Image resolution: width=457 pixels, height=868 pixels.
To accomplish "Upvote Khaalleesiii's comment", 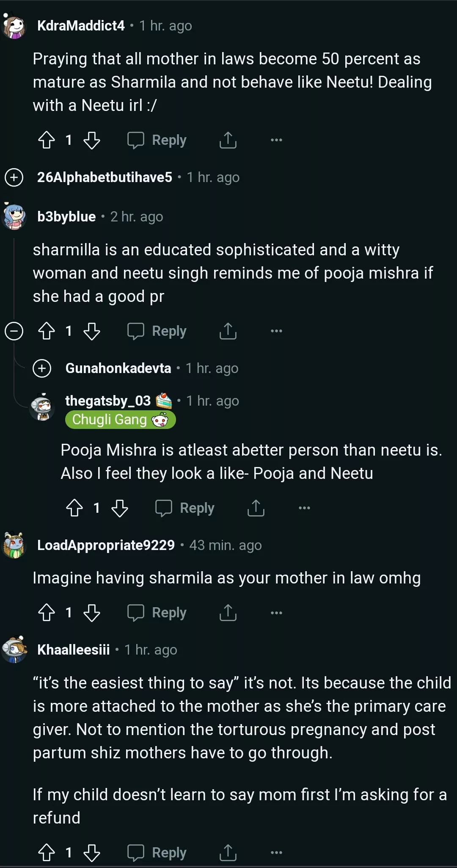I will (47, 853).
